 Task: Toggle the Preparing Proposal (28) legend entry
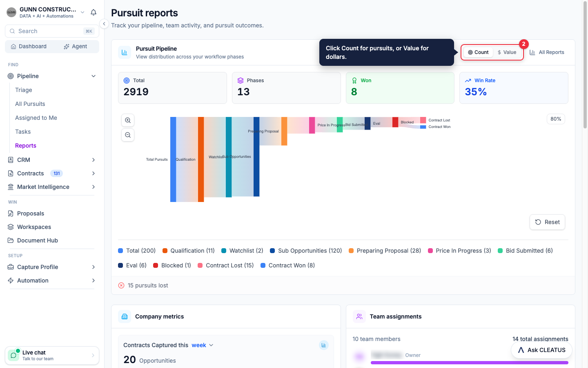pyautogui.click(x=385, y=251)
